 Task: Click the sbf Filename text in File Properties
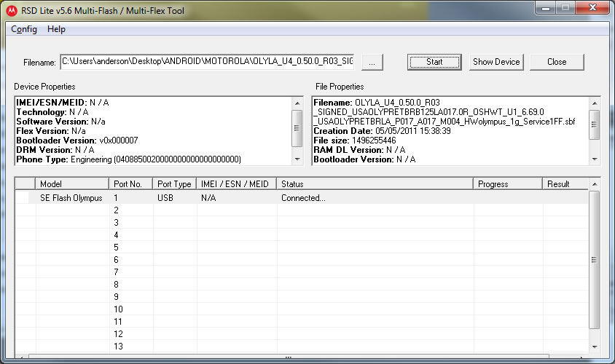click(444, 112)
